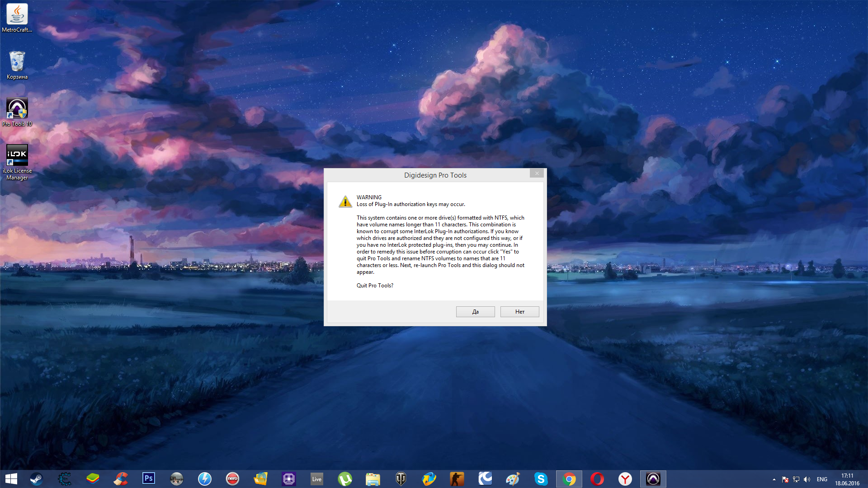Launch Steam from the taskbar
The image size is (868, 488).
click(37, 479)
